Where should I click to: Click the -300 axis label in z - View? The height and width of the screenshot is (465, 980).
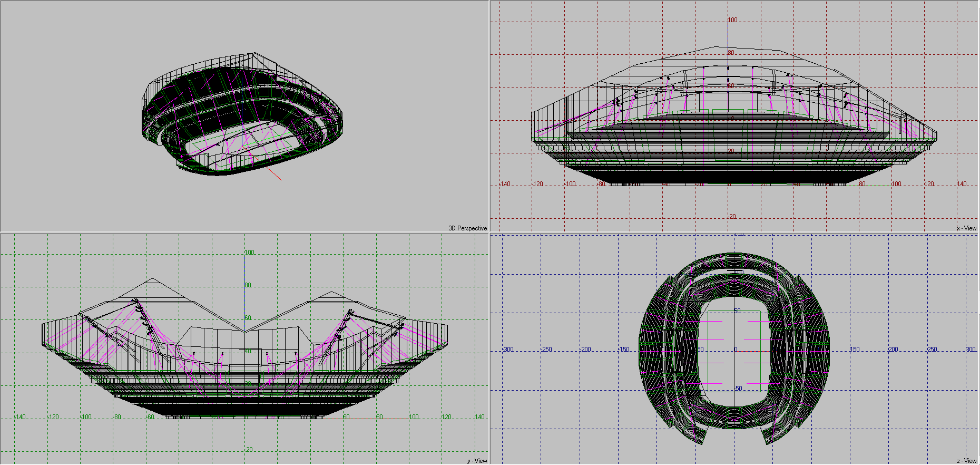[x=507, y=350]
